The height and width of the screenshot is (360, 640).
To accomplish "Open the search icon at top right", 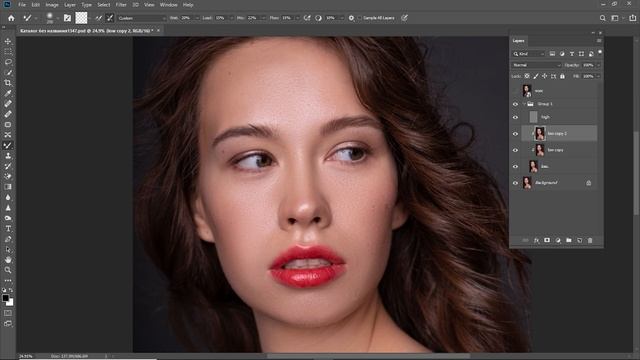I will point(602,18).
